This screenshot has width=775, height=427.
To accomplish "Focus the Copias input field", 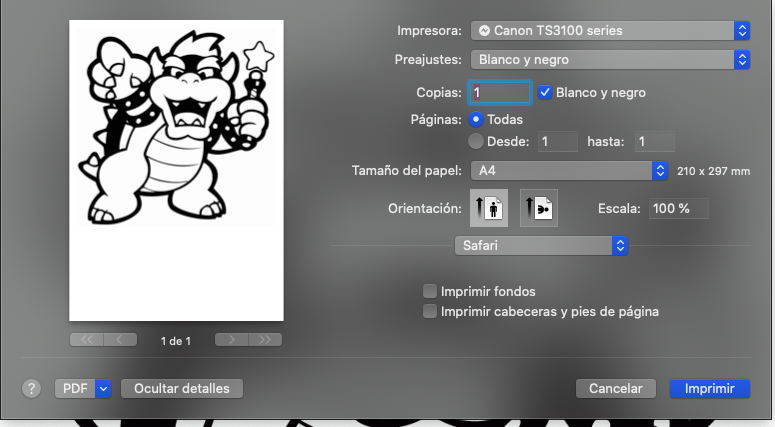I will point(500,92).
